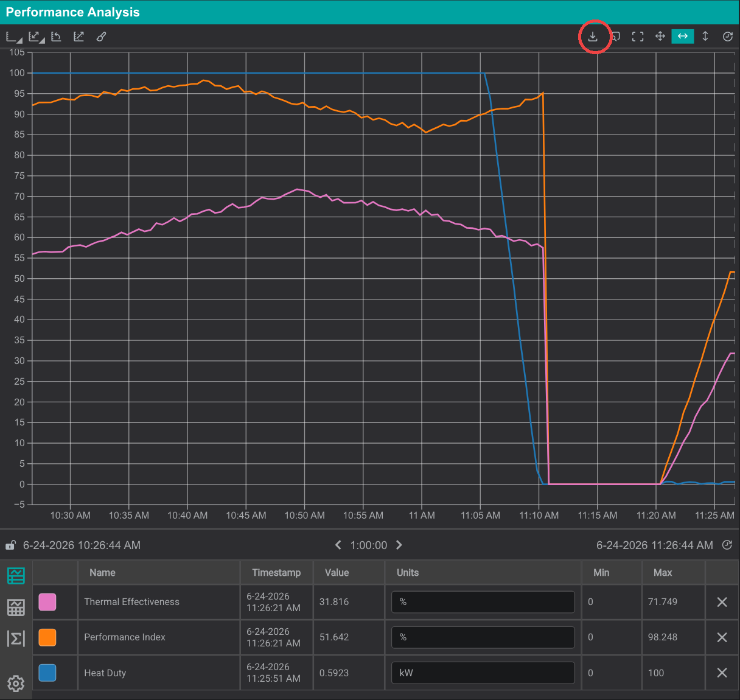Click the 11 AM x-axis label
Image resolution: width=740 pixels, height=700 pixels.
tap(422, 516)
